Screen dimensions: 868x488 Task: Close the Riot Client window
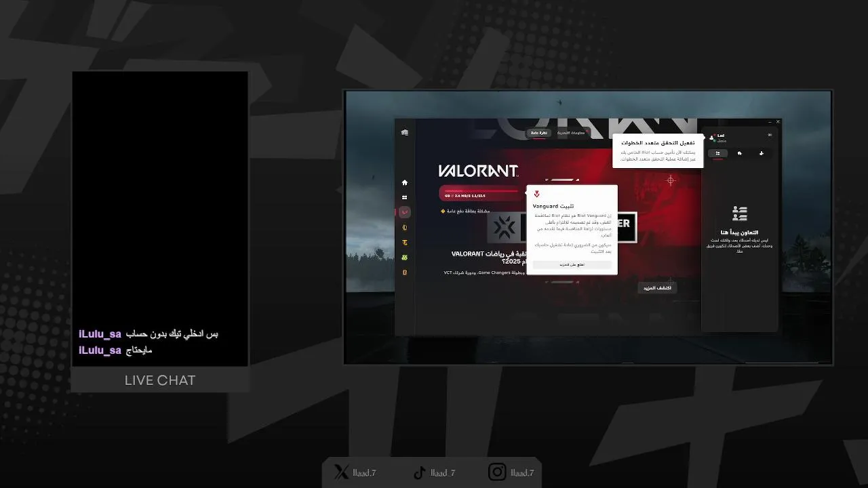778,122
